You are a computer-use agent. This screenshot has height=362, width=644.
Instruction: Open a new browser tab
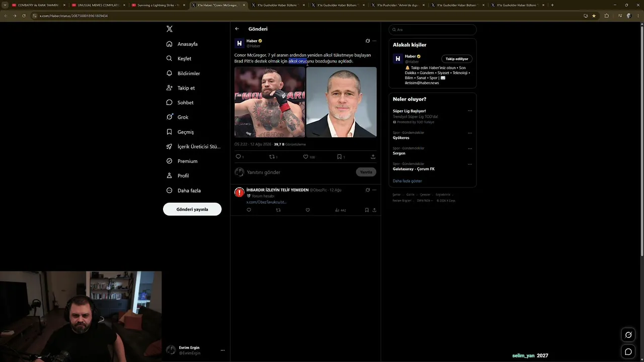coord(552,5)
